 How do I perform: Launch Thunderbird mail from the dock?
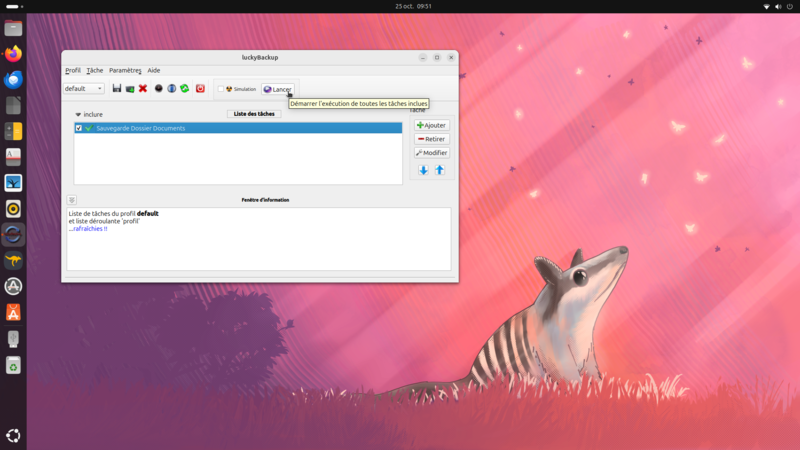pyautogui.click(x=13, y=80)
